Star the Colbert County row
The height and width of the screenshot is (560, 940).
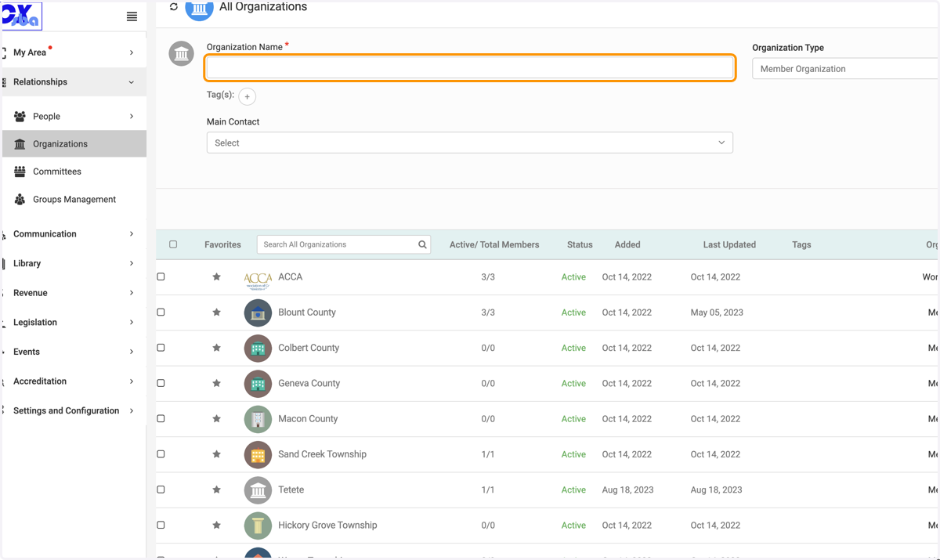(217, 348)
